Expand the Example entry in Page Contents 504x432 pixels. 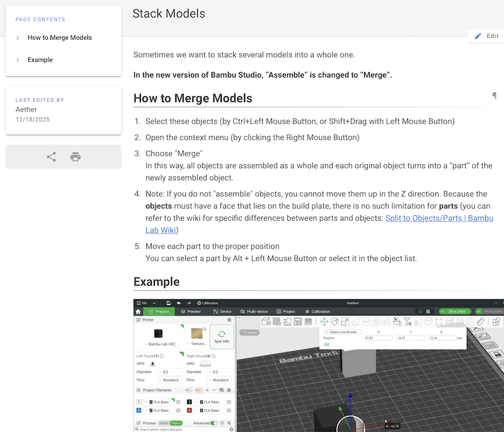(x=18, y=59)
